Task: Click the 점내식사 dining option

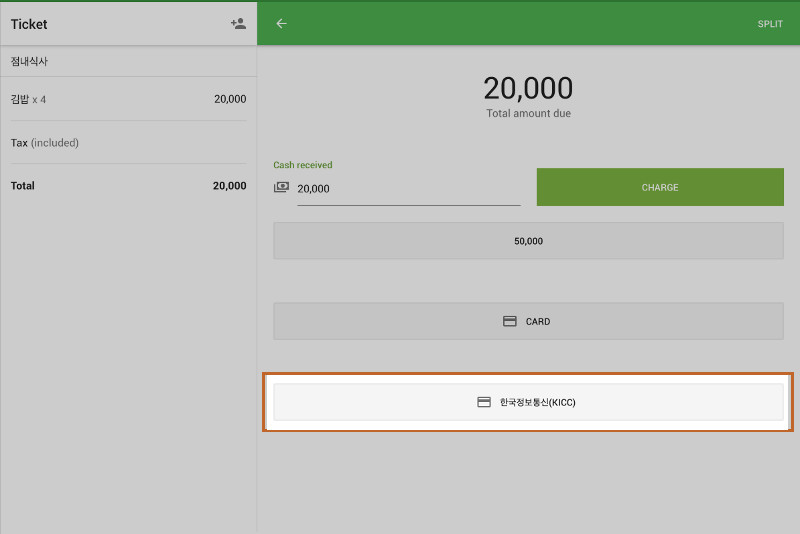Action: [129, 61]
